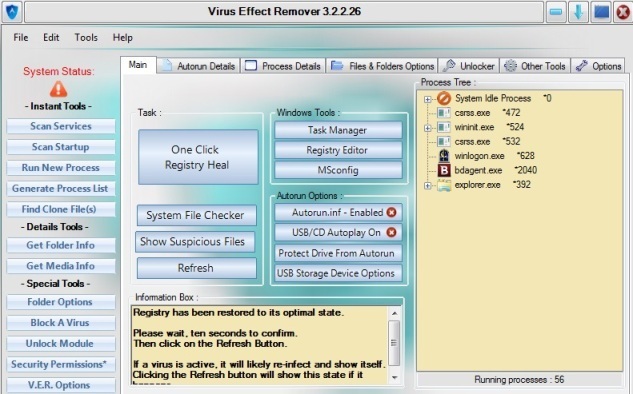Viewport: 633px width, 394px height.
Task: Switch to the Autorun Details tab
Action: point(198,66)
